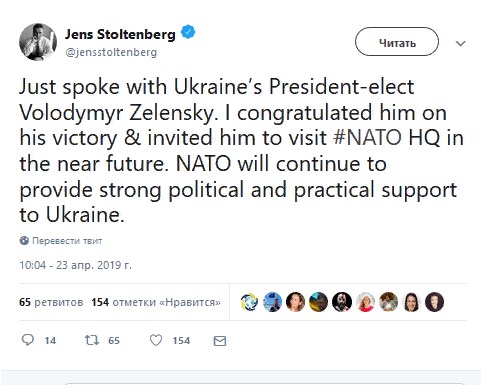Click the reply speech bubble icon
481x389 pixels.
click(x=28, y=340)
